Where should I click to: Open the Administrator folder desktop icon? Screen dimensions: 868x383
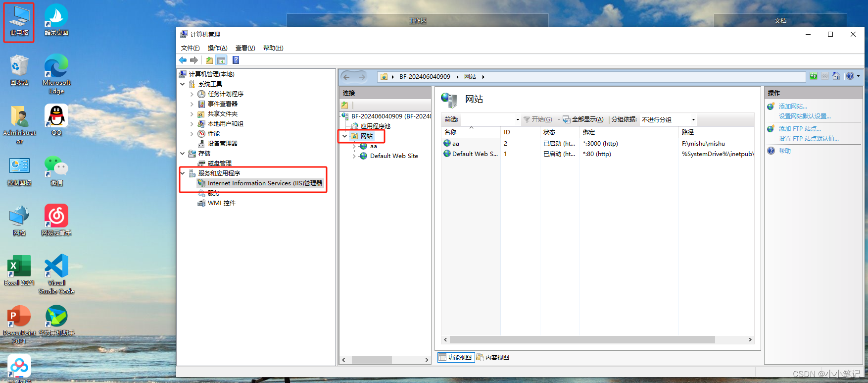tap(19, 125)
